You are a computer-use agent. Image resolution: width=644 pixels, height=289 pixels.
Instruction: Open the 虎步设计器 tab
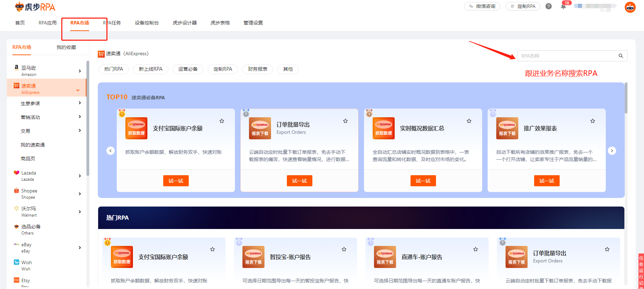coord(185,23)
